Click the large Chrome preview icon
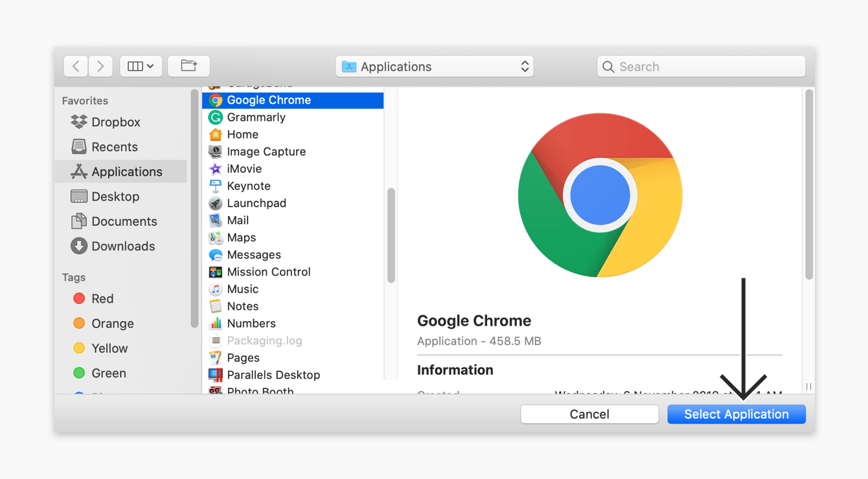This screenshot has height=479, width=868. pos(600,195)
